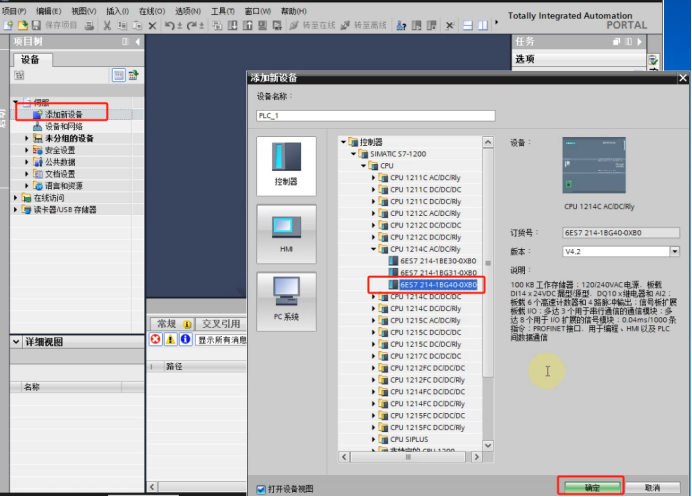Click the Download to device icon
The height and width of the screenshot is (497, 692).
(233, 26)
